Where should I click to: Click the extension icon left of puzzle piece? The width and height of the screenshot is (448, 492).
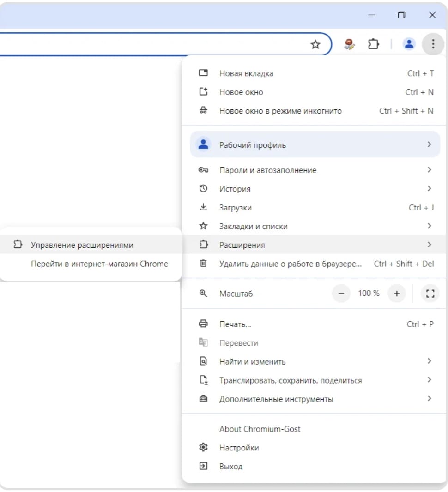click(350, 44)
